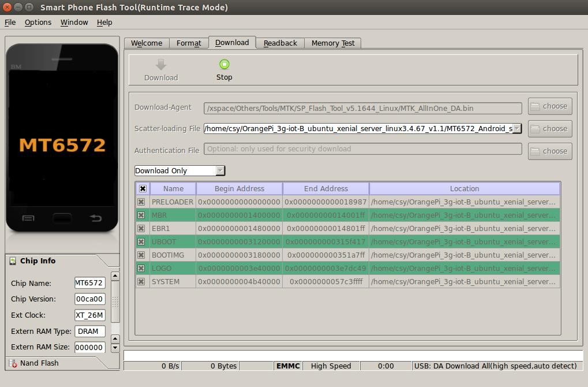The image size is (588, 387).
Task: Click the Chip Version field 00ca00
Action: click(90, 299)
